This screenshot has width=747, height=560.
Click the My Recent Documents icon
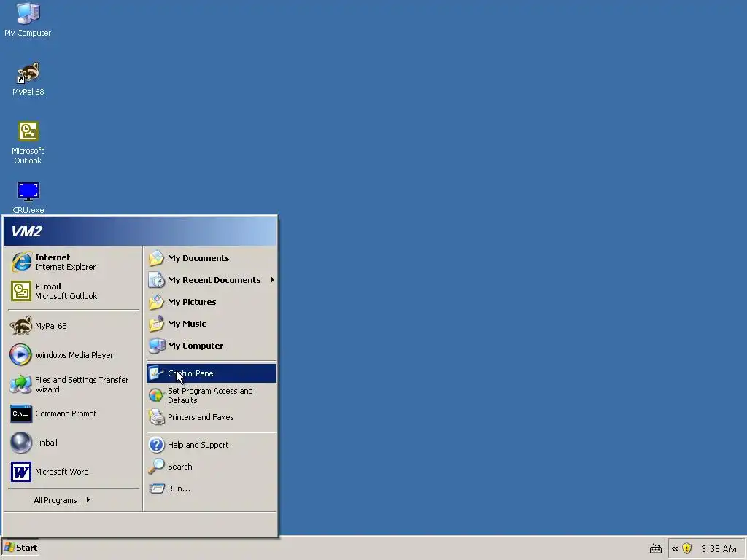[156, 280]
